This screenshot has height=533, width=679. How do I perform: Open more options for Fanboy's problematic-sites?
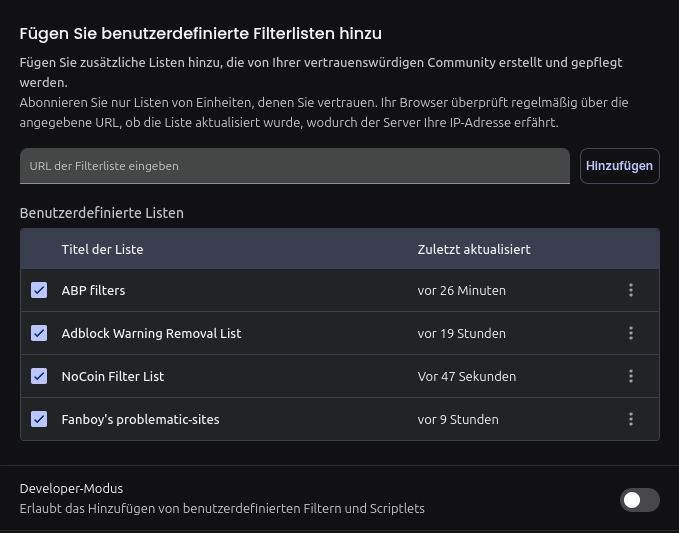pyautogui.click(x=630, y=419)
